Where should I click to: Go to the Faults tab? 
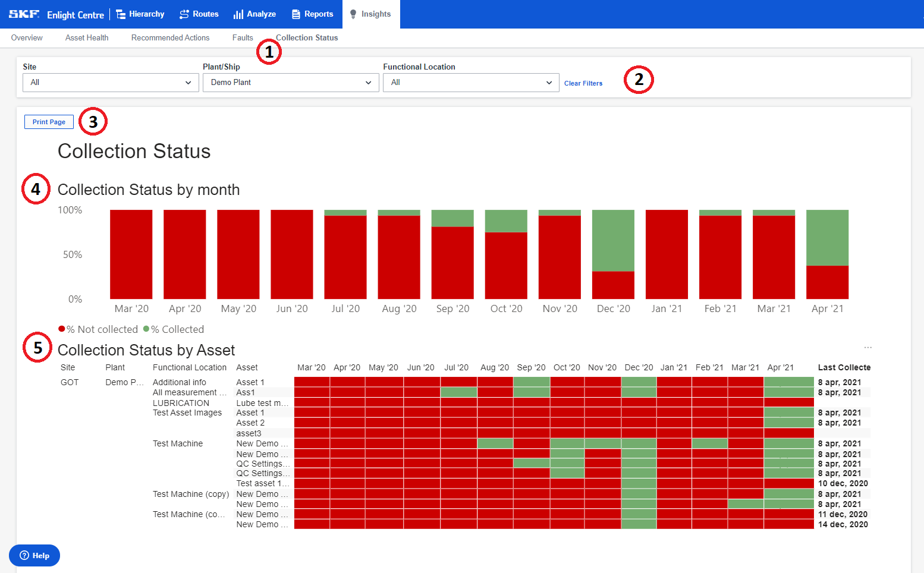pyautogui.click(x=243, y=37)
